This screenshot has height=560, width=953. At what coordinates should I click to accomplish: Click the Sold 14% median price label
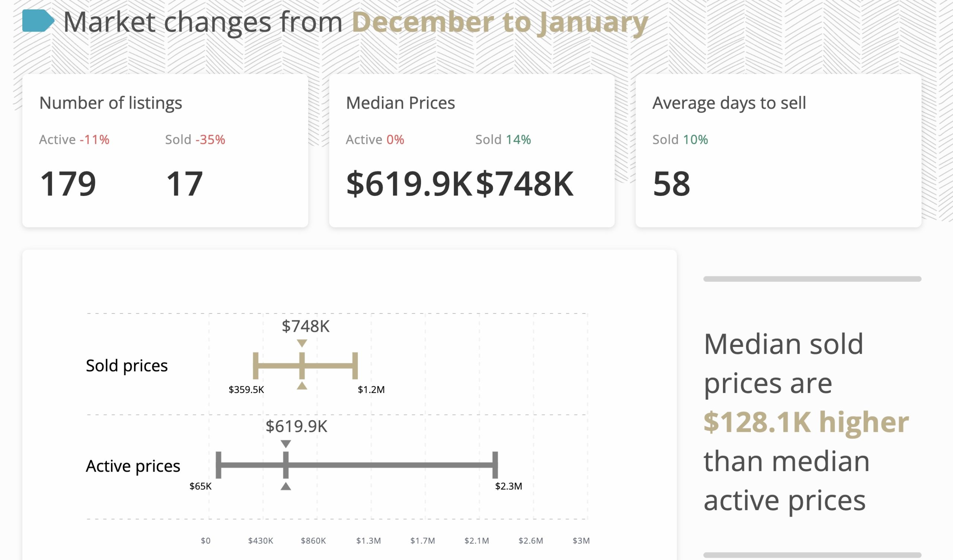[503, 139]
